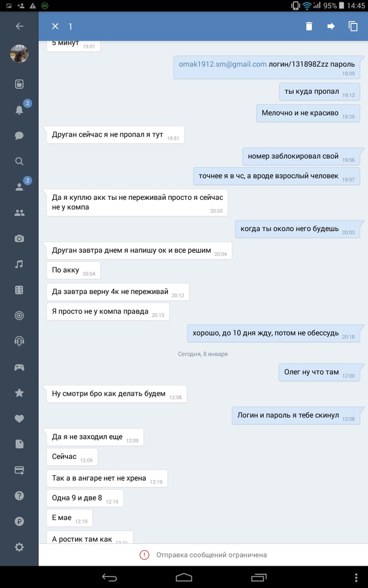
Task: Open games controller icon in sidebar
Action: point(19,367)
